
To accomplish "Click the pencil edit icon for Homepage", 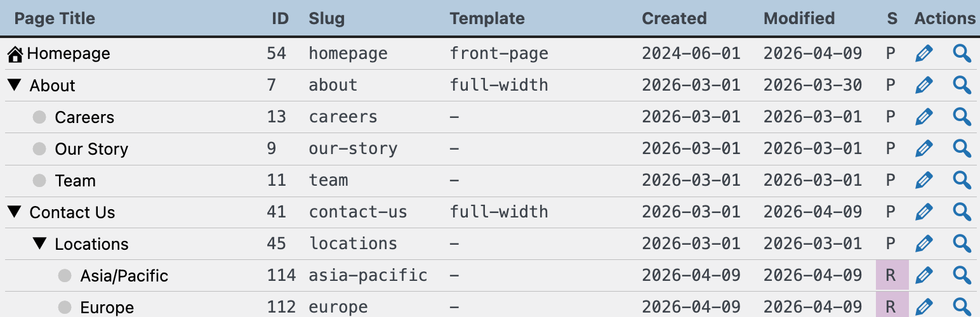I will 924,53.
